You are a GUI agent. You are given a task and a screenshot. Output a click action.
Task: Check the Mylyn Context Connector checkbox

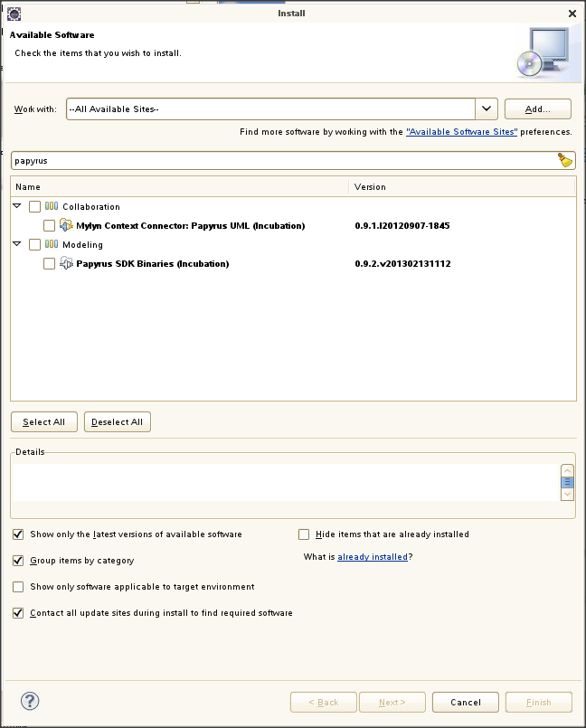(49, 226)
